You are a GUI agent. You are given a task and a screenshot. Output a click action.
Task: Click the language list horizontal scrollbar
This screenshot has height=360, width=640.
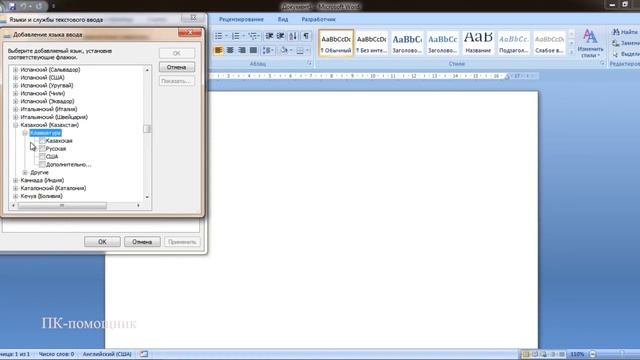62,205
